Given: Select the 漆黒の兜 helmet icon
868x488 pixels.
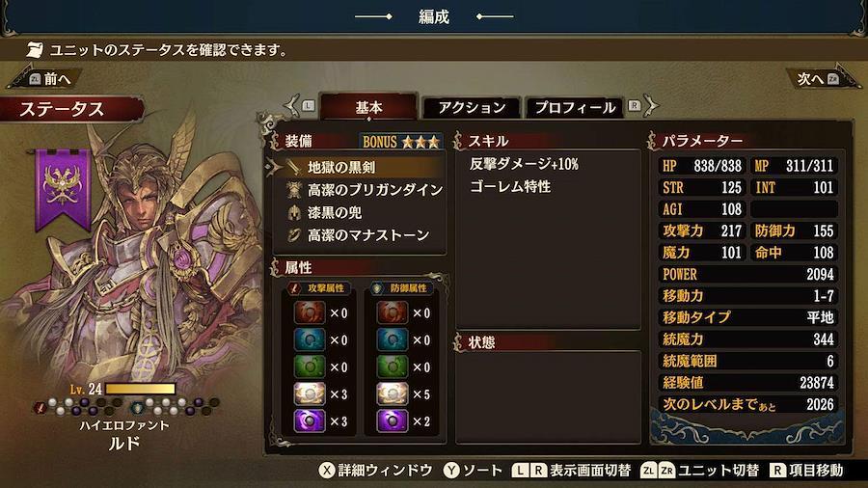Looking at the screenshot, I should [294, 212].
